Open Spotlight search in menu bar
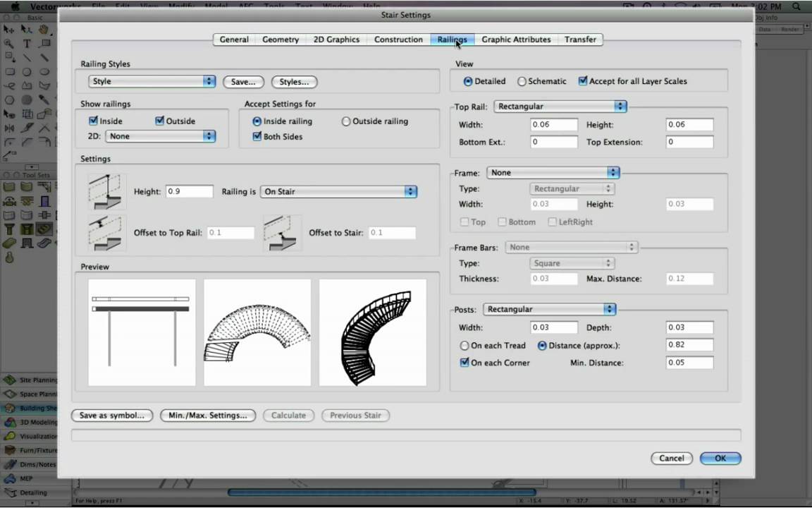Image resolution: width=812 pixels, height=508 pixels. (x=796, y=6)
